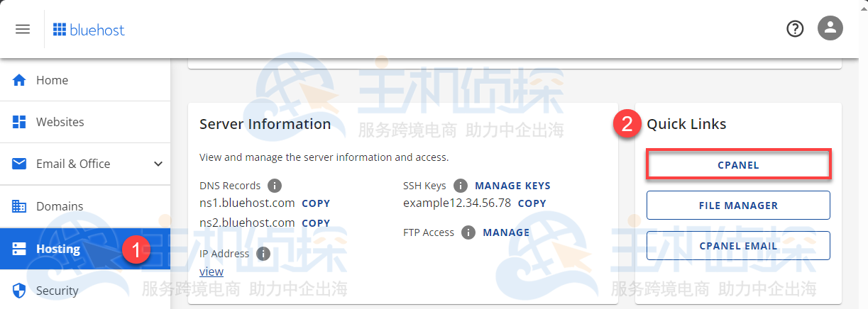868x309 pixels.
Task: Expand Email & Office chevron
Action: 158,164
